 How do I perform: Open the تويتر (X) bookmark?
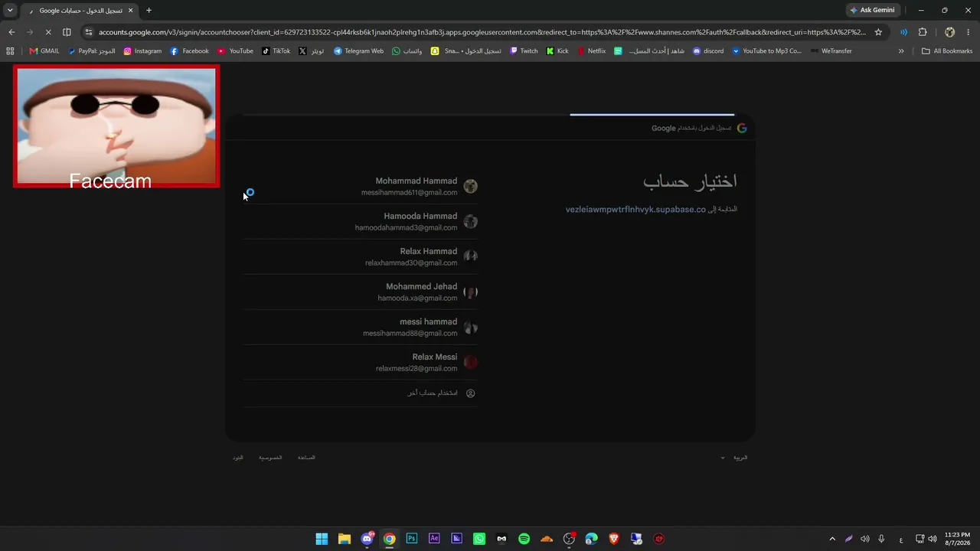(311, 51)
